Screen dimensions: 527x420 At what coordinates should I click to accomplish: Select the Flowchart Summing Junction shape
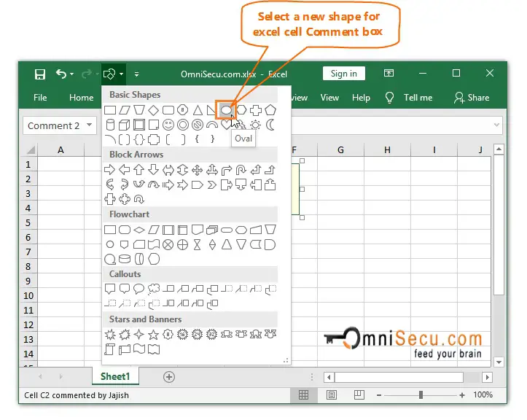tap(168, 244)
